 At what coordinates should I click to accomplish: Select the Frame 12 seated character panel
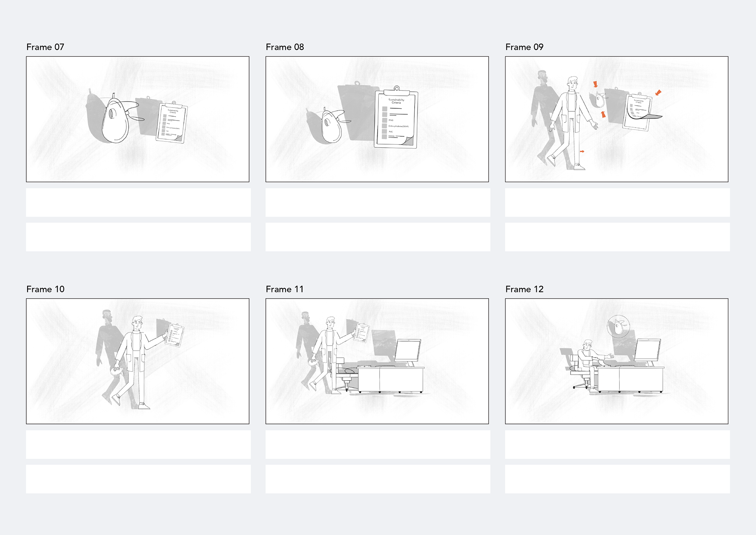[617, 361]
